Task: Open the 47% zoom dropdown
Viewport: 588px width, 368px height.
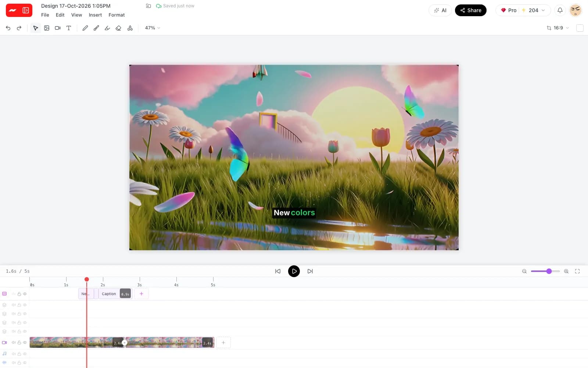Action: pos(153,28)
